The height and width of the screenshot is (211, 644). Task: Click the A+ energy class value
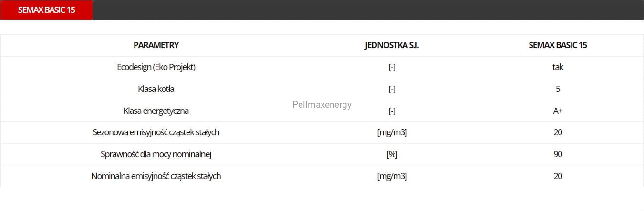click(x=558, y=111)
